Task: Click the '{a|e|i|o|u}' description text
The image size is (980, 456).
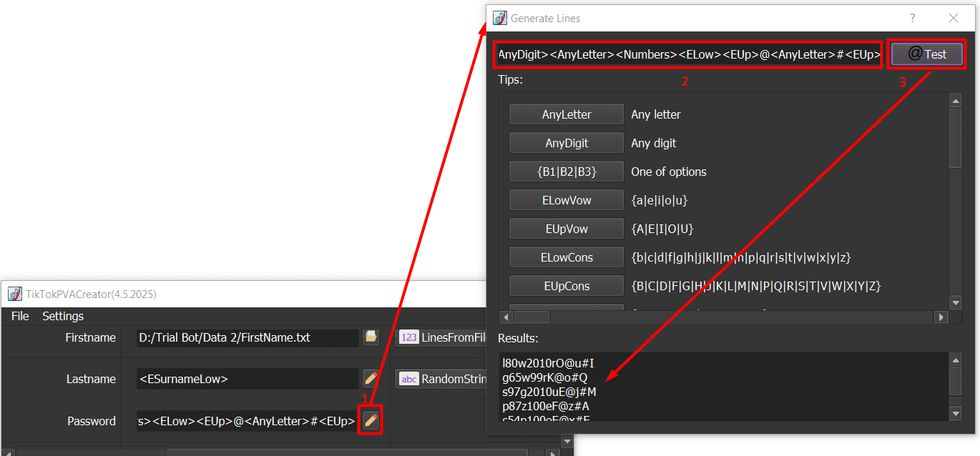Action: [660, 200]
